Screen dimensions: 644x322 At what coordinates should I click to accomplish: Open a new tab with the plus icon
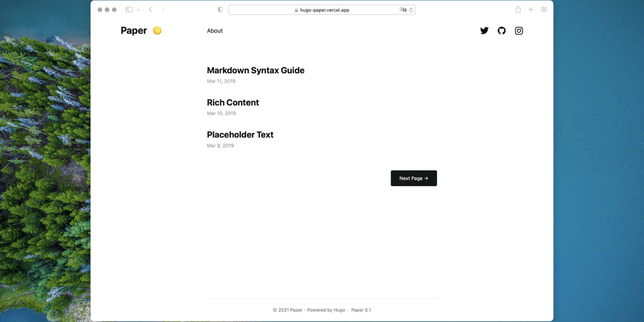tap(531, 9)
